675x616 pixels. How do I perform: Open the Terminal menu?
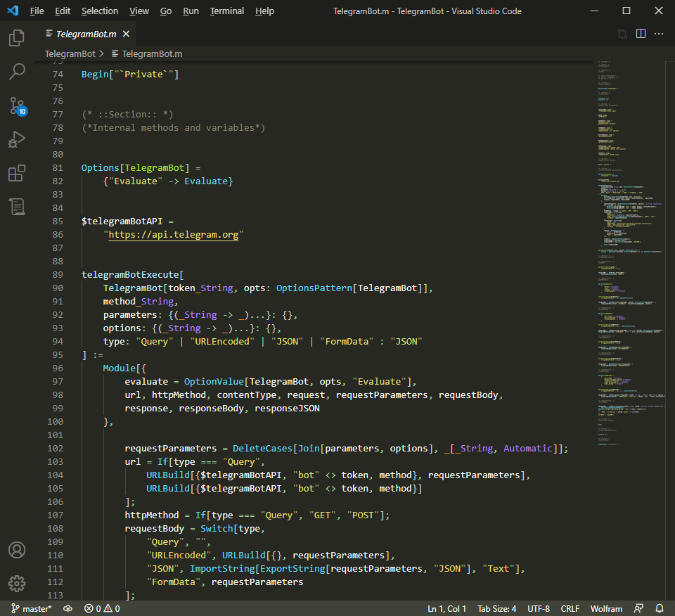coord(227,11)
